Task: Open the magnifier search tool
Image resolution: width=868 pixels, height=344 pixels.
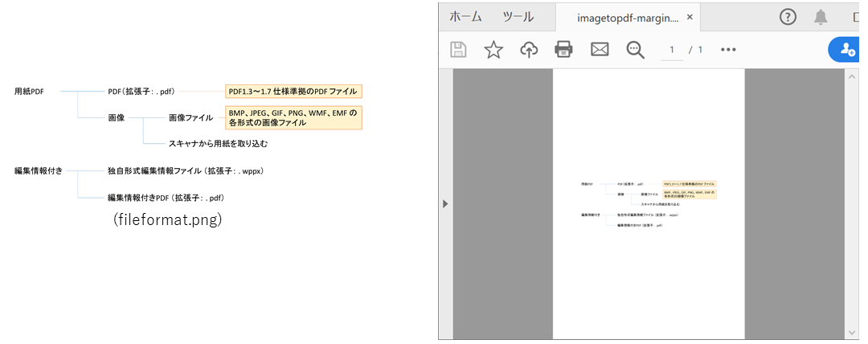Action: [636, 50]
